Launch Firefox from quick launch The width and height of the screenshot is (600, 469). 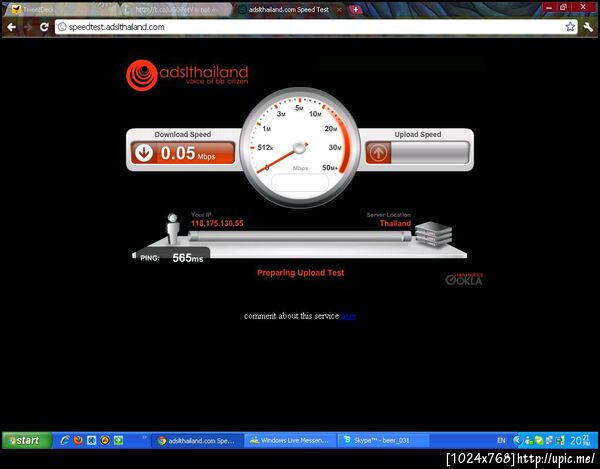(78, 441)
